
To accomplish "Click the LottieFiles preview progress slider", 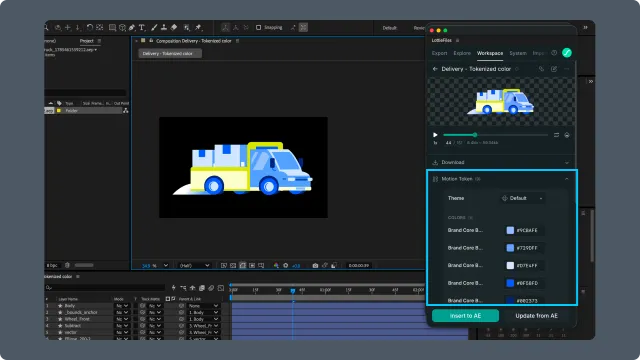I will click(x=496, y=135).
